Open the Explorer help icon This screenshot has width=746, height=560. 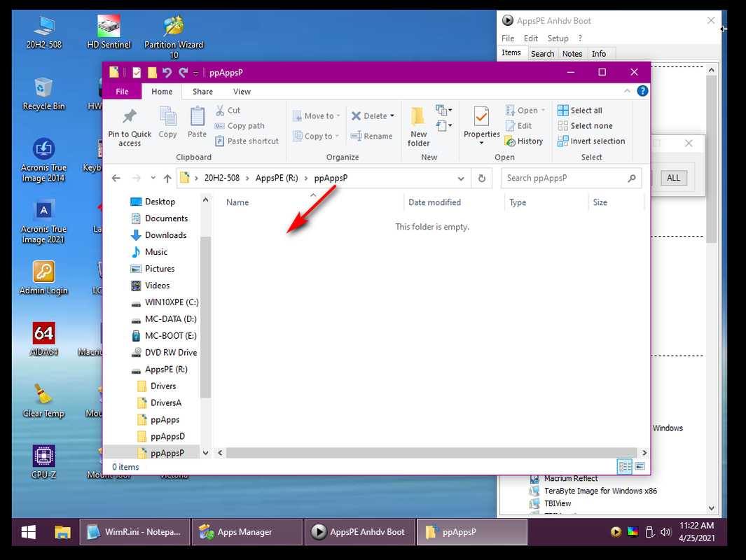point(642,91)
